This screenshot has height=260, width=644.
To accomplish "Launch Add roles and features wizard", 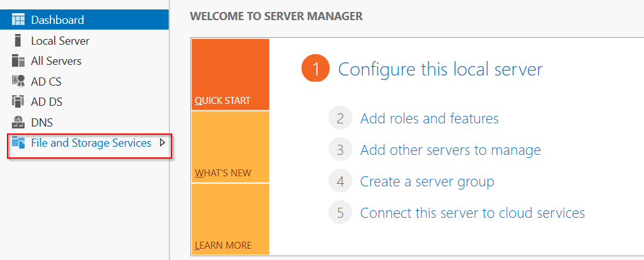I will tap(429, 118).
